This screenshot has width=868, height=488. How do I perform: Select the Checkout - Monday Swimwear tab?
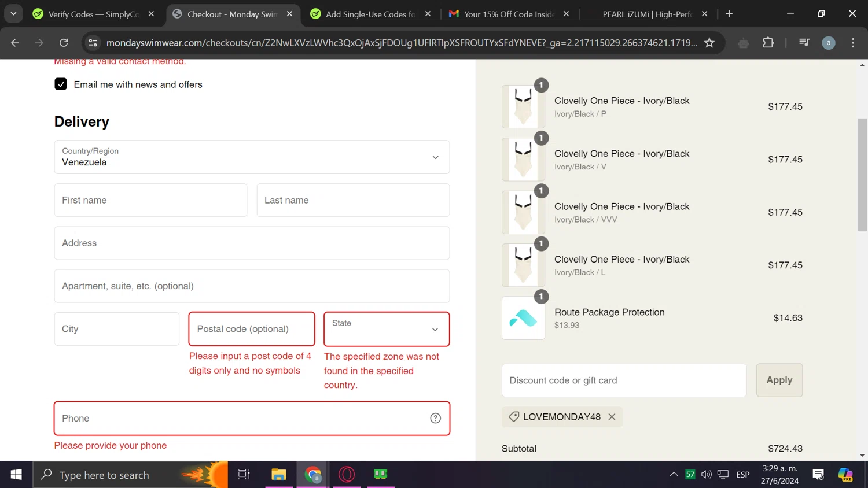233,14
